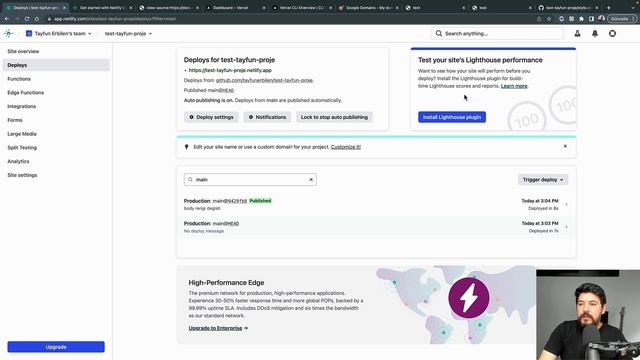
Task: Clear the main filter with the X icon
Action: pos(311,180)
